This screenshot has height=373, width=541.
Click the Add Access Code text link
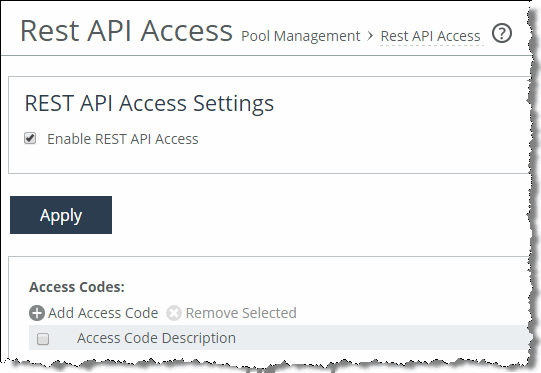click(x=103, y=313)
